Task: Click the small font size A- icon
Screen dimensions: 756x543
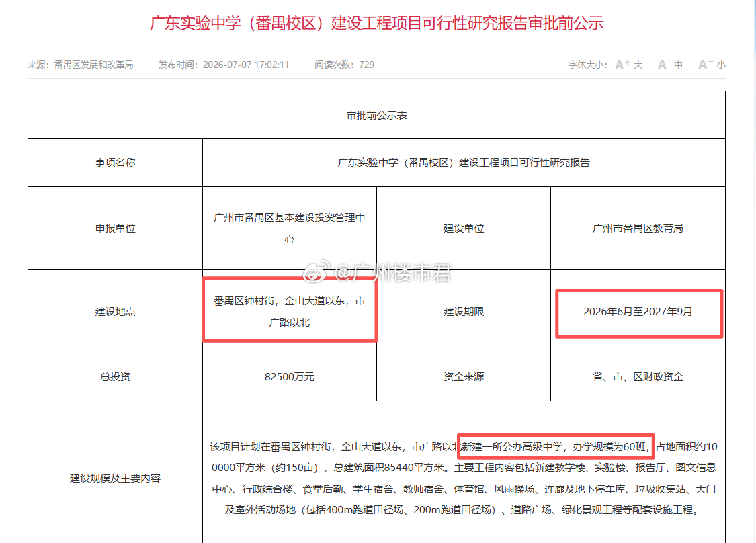Action: tap(706, 64)
